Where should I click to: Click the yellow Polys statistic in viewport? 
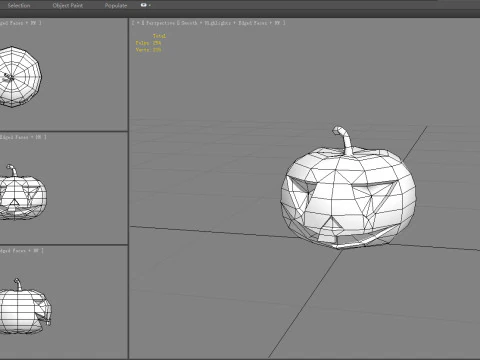click(x=148, y=43)
